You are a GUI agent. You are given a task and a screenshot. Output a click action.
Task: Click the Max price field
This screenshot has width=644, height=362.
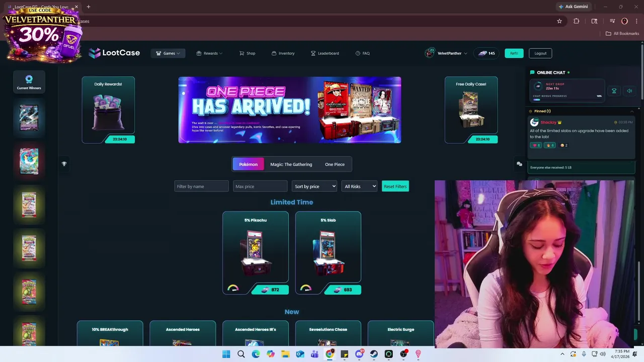(x=260, y=187)
